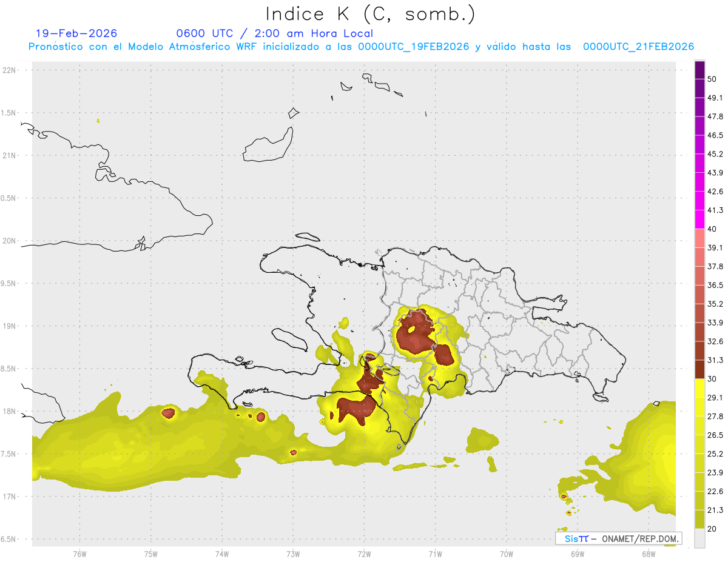Click the "23.9" colorbar value
Viewport: 728px width, 562px height.
pyautogui.click(x=715, y=473)
